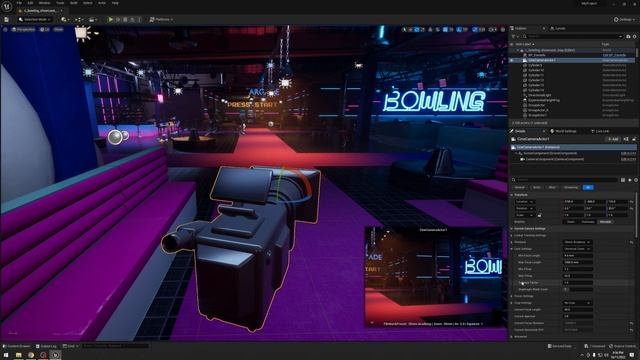Image resolution: width=640 pixels, height=360 pixels.
Task: Open the viewport Show flags dropdown
Action: tap(58, 29)
